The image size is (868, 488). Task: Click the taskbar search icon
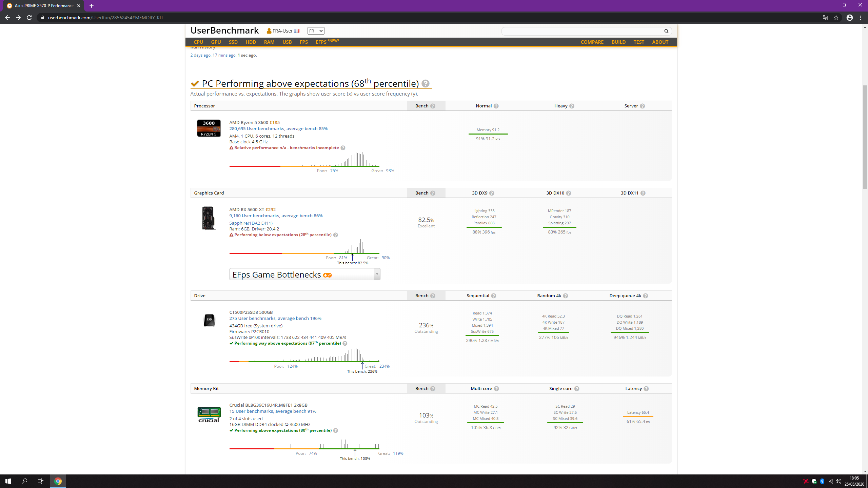pyautogui.click(x=24, y=481)
